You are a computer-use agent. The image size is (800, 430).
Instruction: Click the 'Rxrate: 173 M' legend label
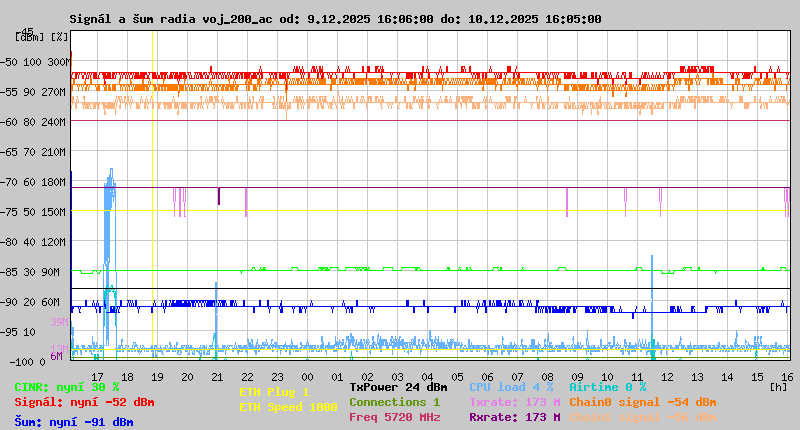[x=515, y=417]
